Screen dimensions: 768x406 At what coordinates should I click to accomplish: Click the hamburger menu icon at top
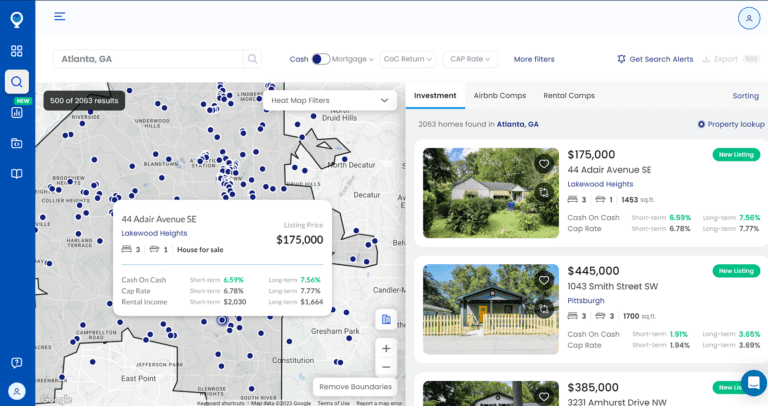(60, 16)
